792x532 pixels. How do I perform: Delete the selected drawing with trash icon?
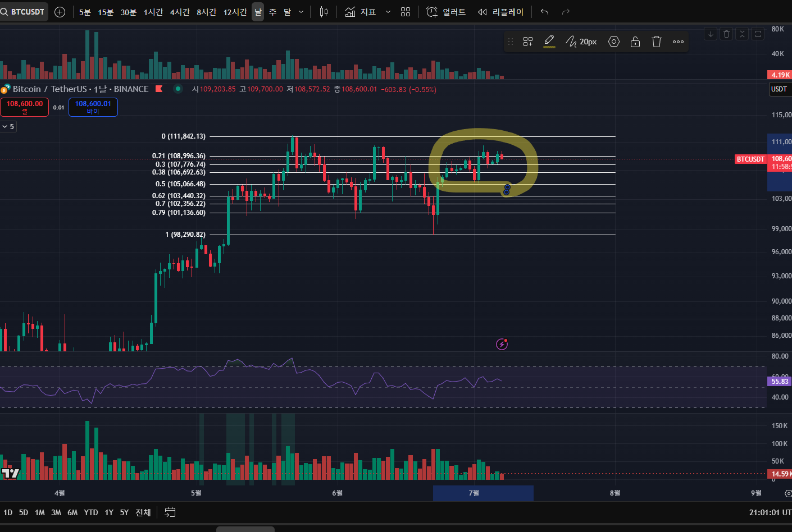point(657,42)
